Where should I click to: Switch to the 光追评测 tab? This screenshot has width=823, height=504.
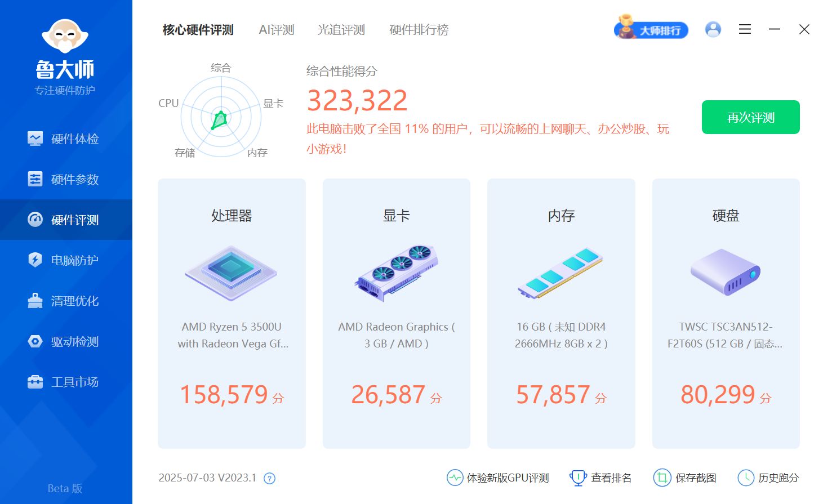(340, 30)
